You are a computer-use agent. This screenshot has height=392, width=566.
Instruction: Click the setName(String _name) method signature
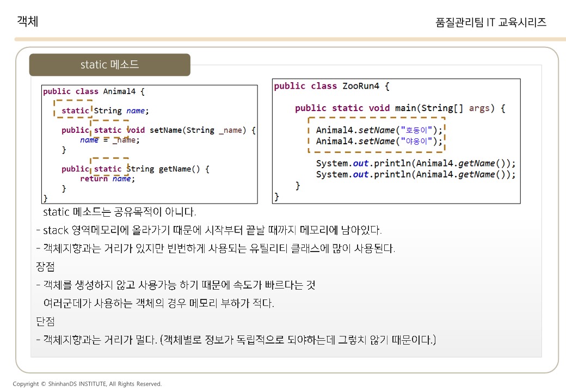coord(158,130)
